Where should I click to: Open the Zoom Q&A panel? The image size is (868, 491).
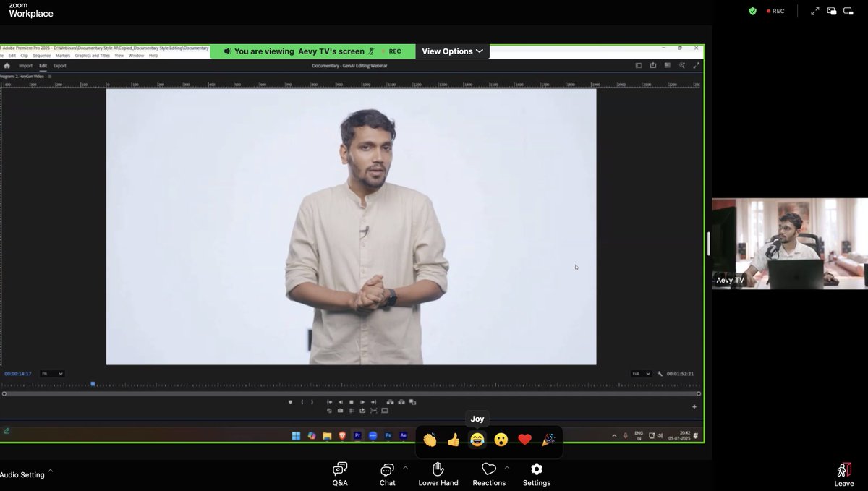[x=340, y=474]
